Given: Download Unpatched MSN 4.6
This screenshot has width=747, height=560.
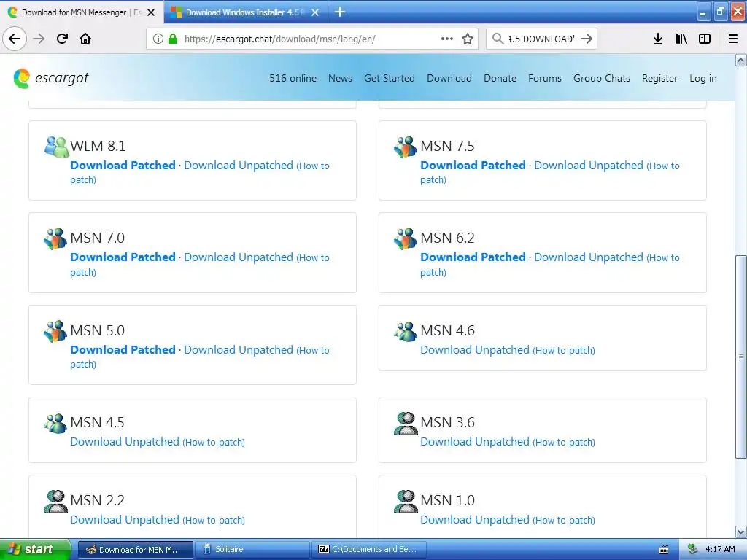Looking at the screenshot, I should pyautogui.click(x=474, y=349).
